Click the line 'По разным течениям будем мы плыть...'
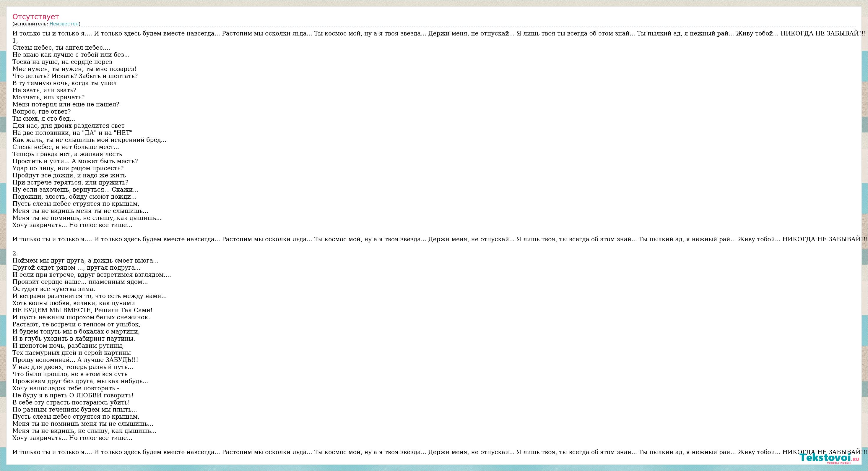Image resolution: width=868 pixels, height=471 pixels. click(75, 410)
